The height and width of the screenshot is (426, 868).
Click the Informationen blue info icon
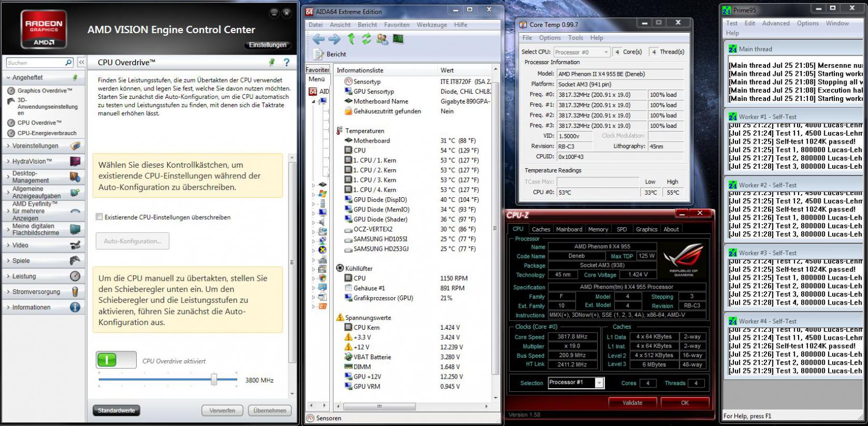click(75, 307)
